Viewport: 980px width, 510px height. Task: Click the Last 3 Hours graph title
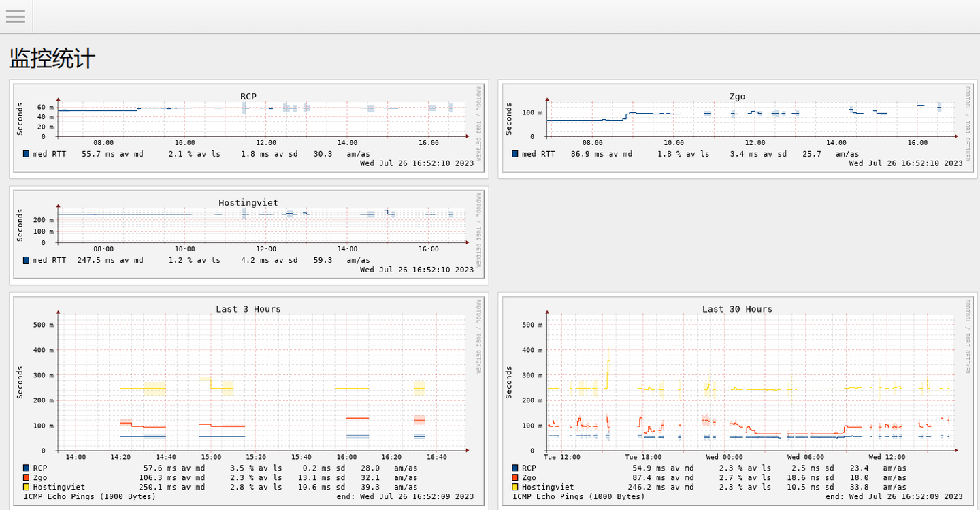248,309
